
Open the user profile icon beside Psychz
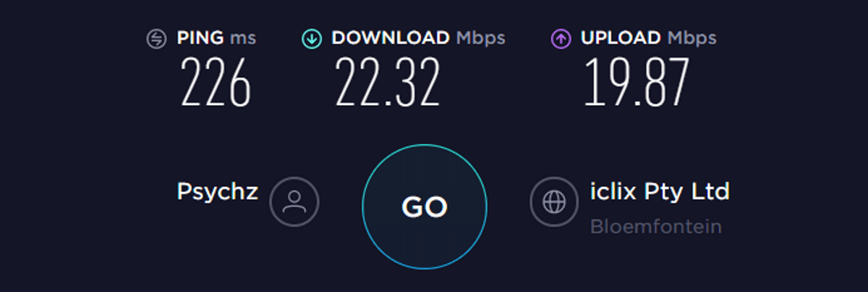pos(294,201)
